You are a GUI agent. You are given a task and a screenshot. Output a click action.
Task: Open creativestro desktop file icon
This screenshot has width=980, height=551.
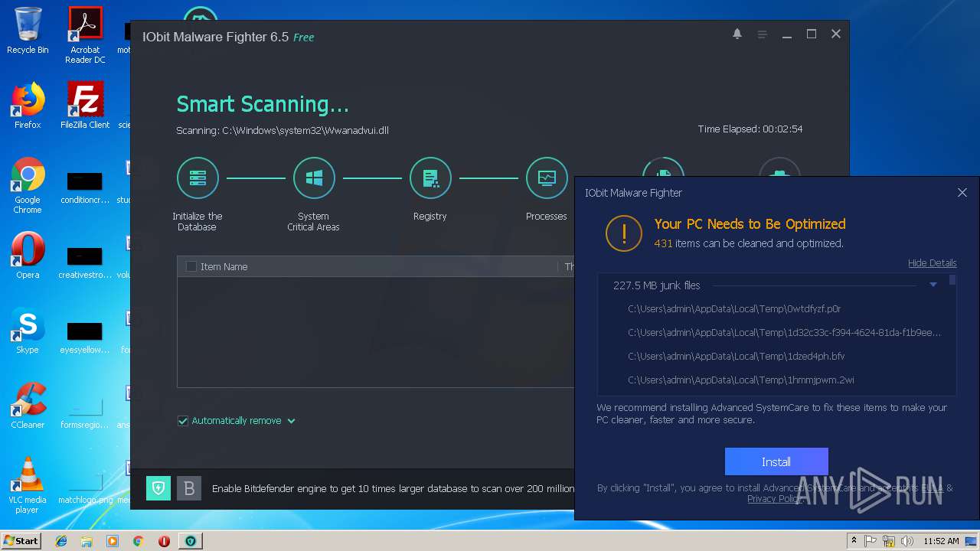point(85,262)
